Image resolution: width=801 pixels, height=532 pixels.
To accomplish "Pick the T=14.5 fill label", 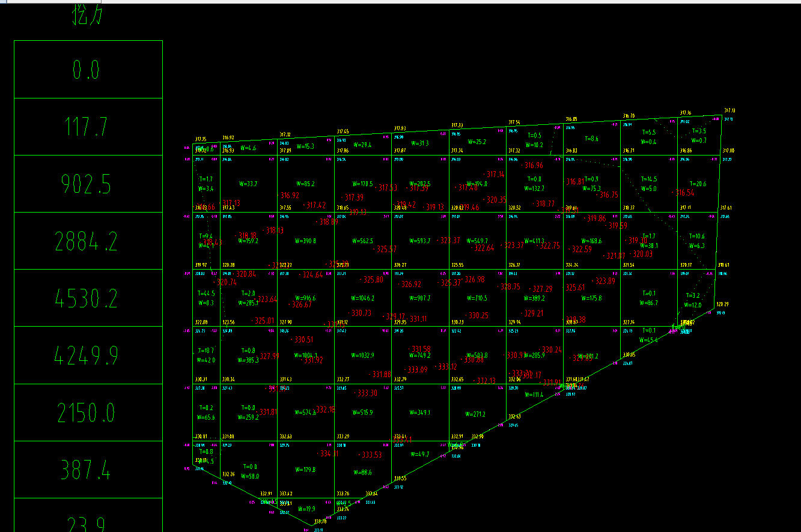I will pos(648,179).
